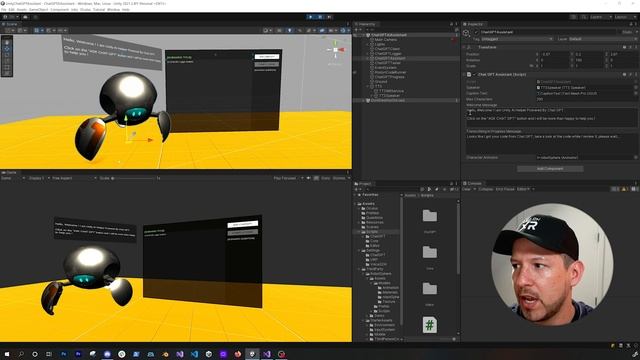Toggle Error Pause in the Console
The height and width of the screenshot is (360, 640).
coord(505,189)
